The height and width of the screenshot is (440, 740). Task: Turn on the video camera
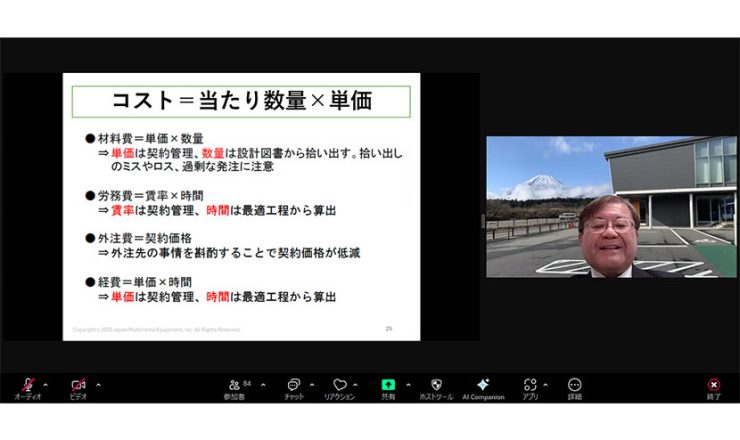pos(78,385)
